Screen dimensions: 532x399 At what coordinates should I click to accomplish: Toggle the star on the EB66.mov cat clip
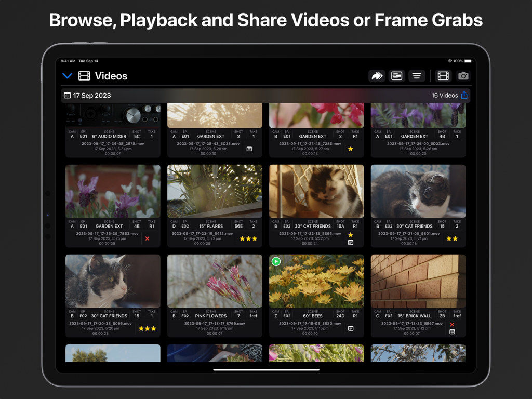coord(351,235)
